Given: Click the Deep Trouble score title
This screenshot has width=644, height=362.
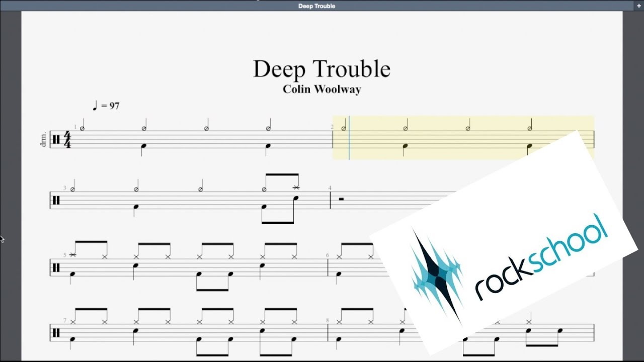Looking at the screenshot, I should click(x=321, y=69).
